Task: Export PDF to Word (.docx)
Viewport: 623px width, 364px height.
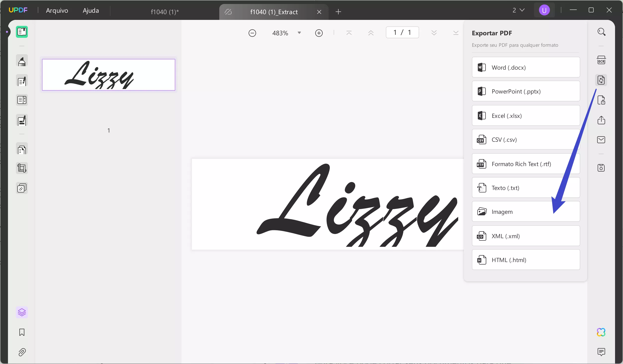Action: pyautogui.click(x=526, y=67)
